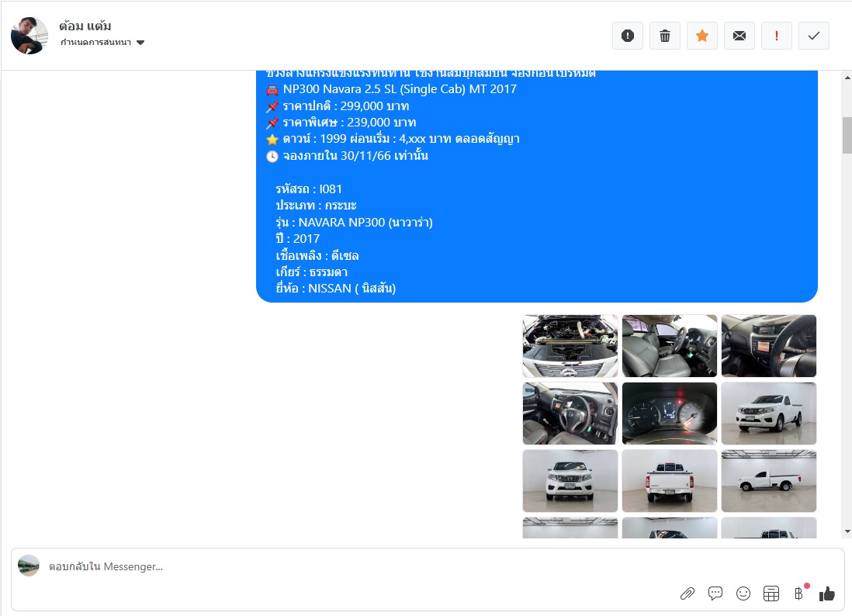
Task: Click the page avatar beside the reply box
Action: (x=29, y=566)
